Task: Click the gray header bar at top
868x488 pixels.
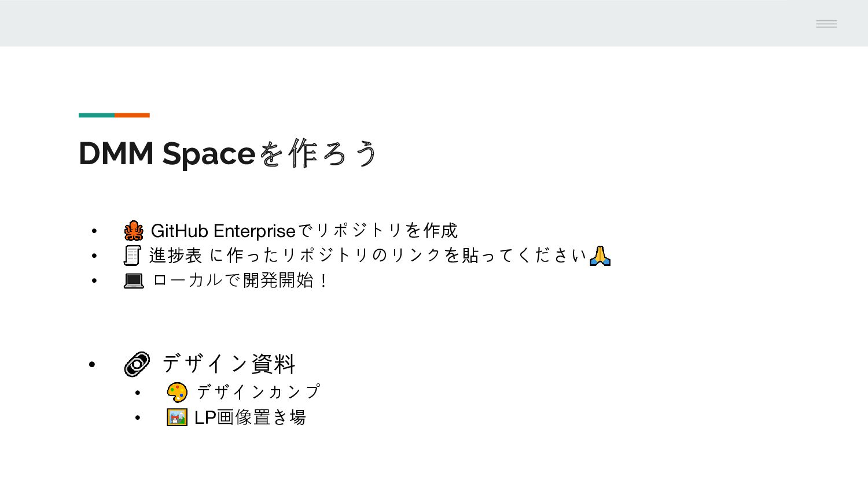Action: tap(434, 23)
